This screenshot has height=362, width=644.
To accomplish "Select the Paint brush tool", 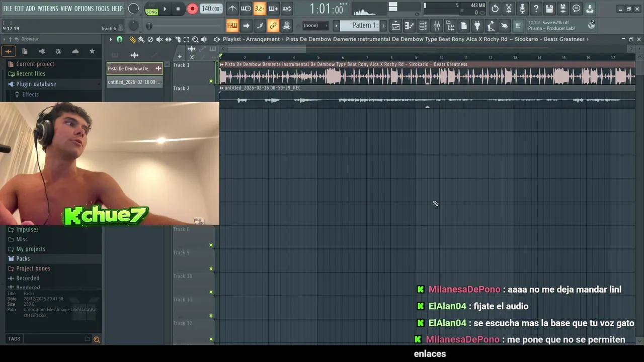I will click(141, 39).
